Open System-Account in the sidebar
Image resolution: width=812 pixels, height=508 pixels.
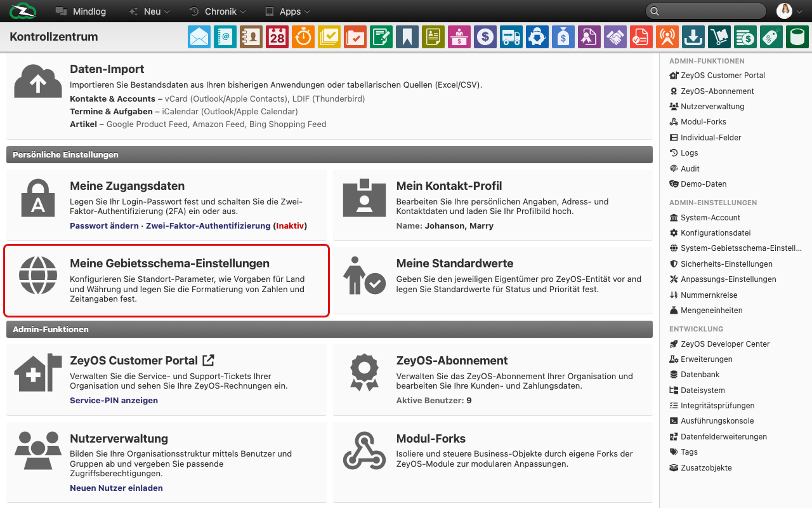705,217
